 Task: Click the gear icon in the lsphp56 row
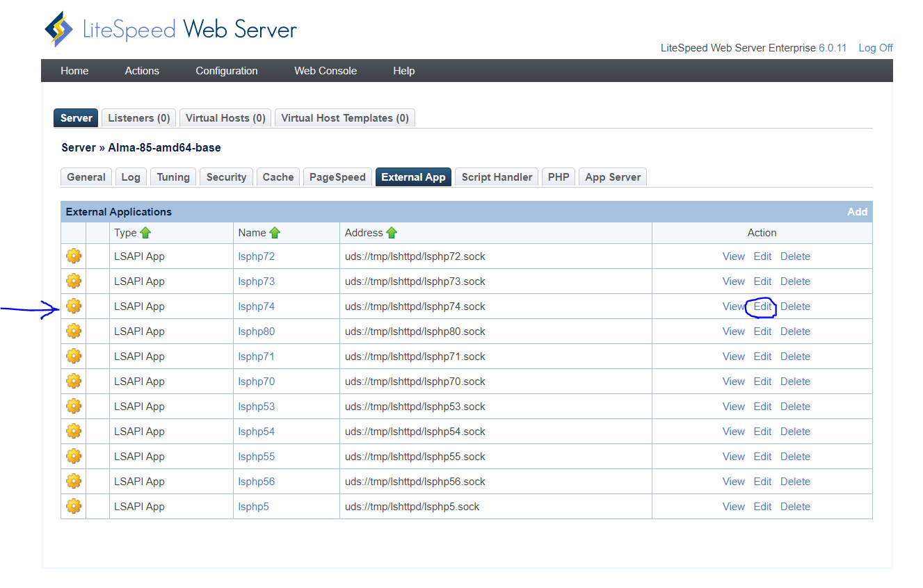point(74,482)
